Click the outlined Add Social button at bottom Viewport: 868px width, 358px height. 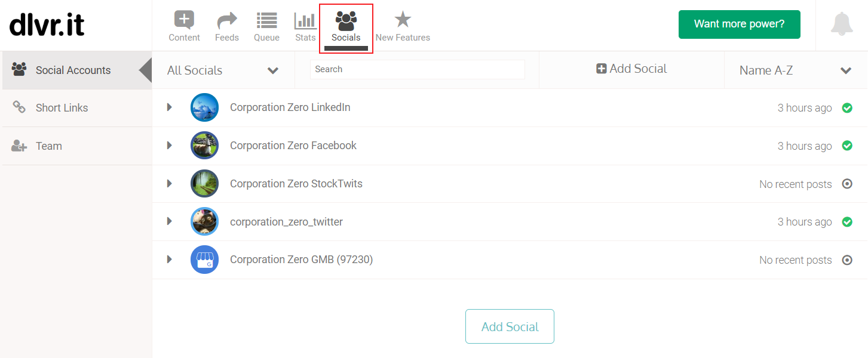pyautogui.click(x=510, y=326)
